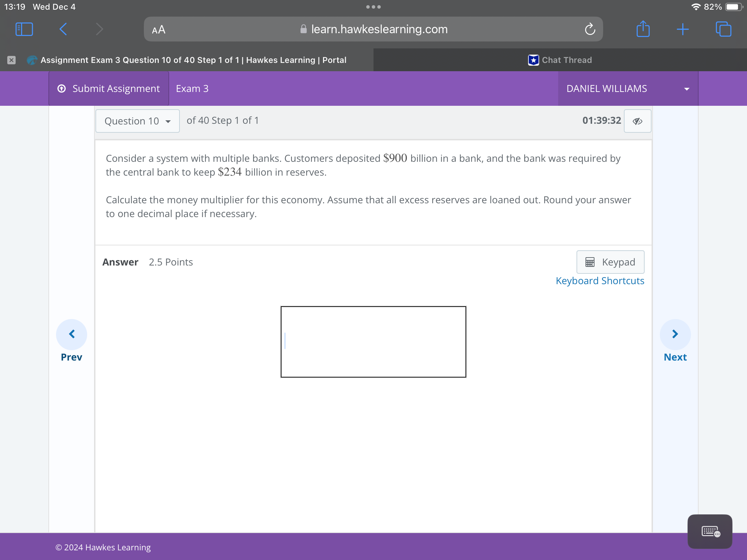
Task: Open floating keyboard icon at bottom right
Action: pos(710,531)
